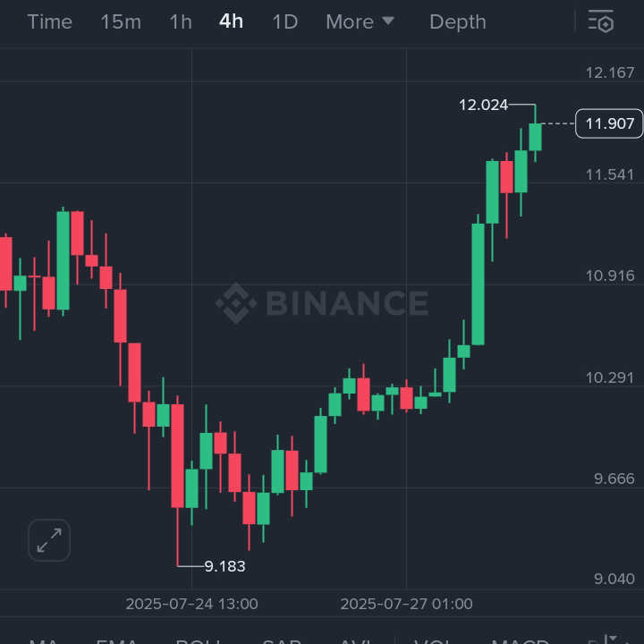The image size is (644, 644).
Task: Switch to the 1D interval
Action: [284, 21]
